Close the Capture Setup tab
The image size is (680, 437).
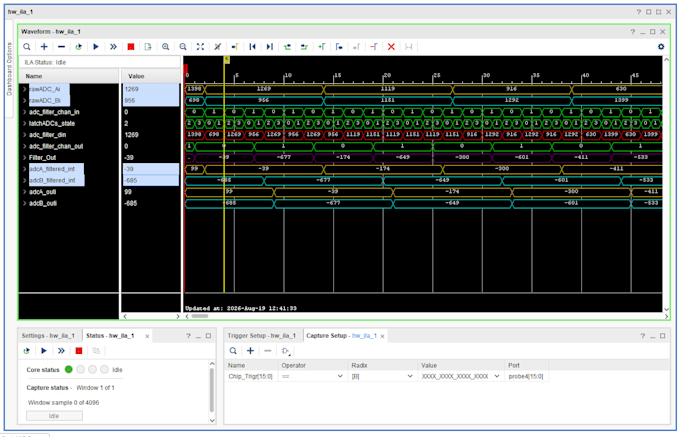[382, 336]
